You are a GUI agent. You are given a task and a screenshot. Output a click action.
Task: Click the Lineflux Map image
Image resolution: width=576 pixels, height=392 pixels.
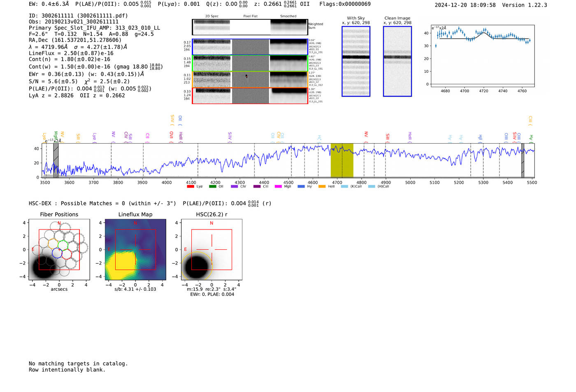click(135, 250)
